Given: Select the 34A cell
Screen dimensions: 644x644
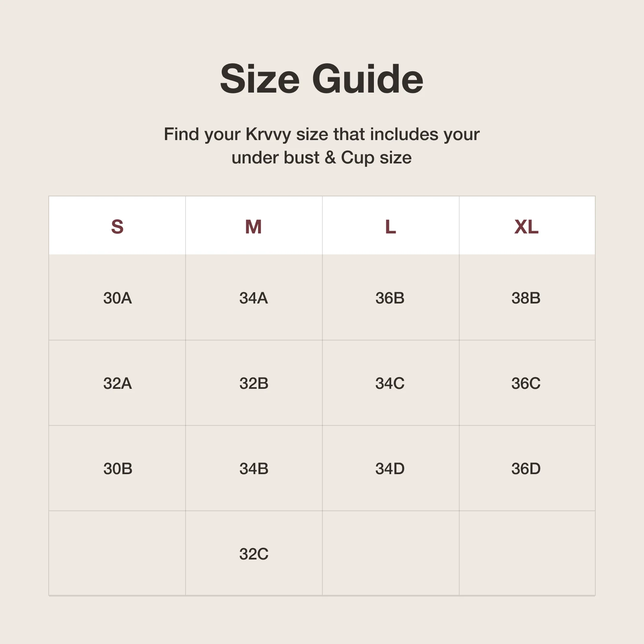Looking at the screenshot, I should 254,298.
